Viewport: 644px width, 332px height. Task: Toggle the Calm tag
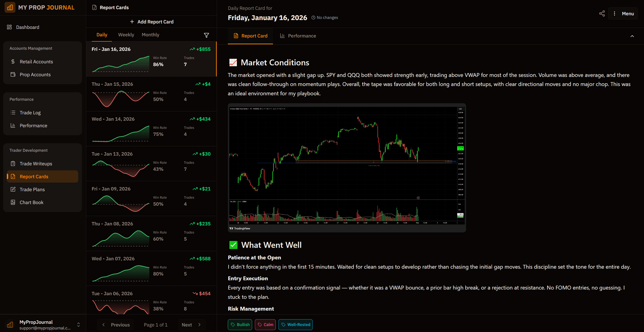tap(265, 324)
